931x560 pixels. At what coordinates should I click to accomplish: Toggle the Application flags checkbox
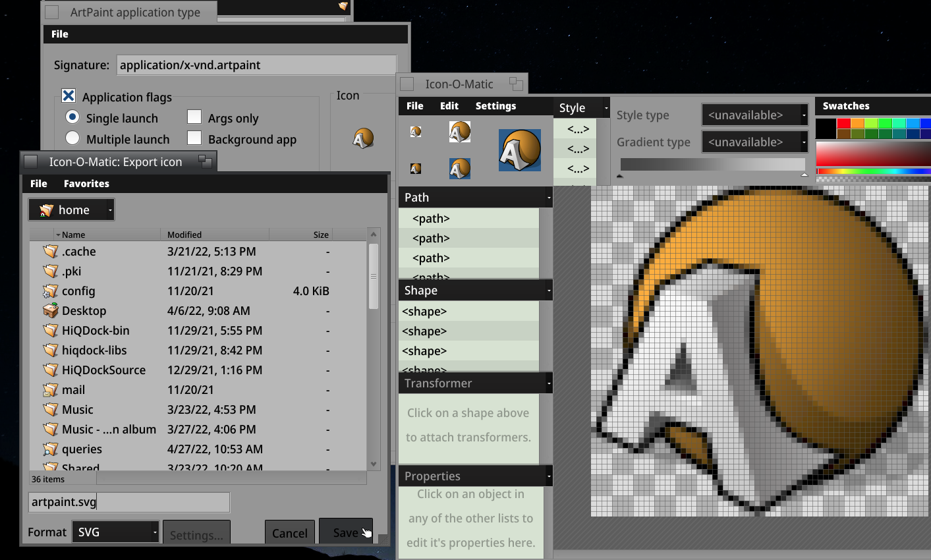[69, 96]
